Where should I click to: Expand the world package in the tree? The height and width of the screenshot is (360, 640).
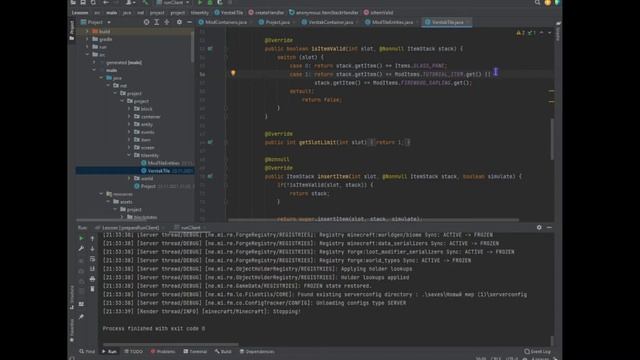tap(129, 178)
